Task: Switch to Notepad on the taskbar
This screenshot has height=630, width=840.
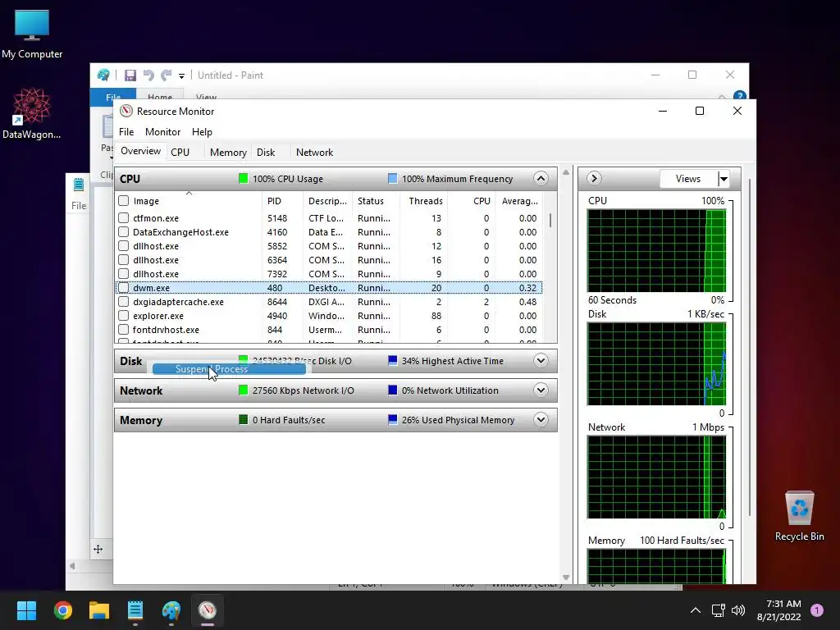Action: (x=135, y=610)
